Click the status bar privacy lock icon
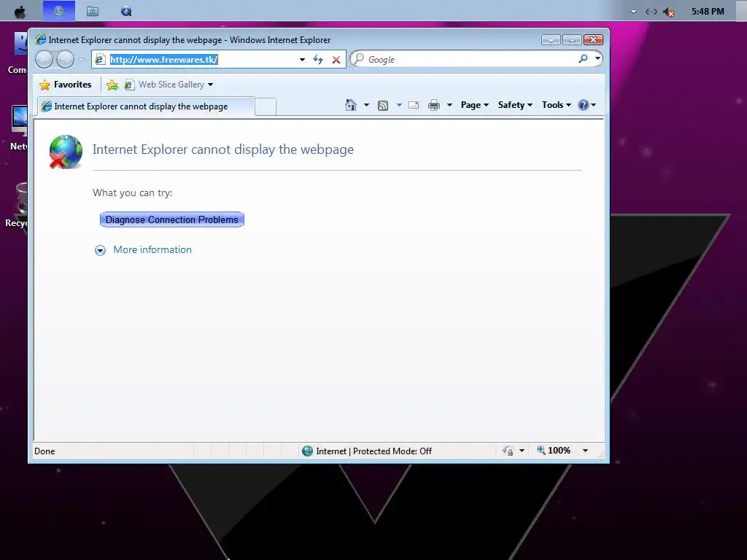 tap(508, 451)
